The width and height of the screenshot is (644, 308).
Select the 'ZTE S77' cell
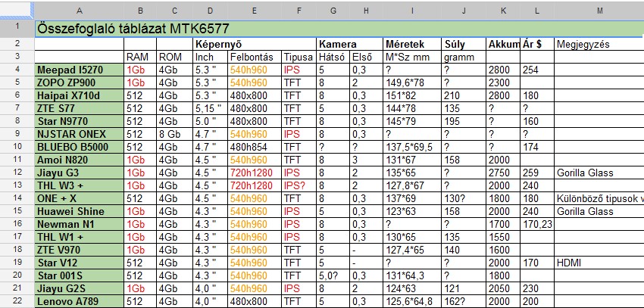click(80, 109)
